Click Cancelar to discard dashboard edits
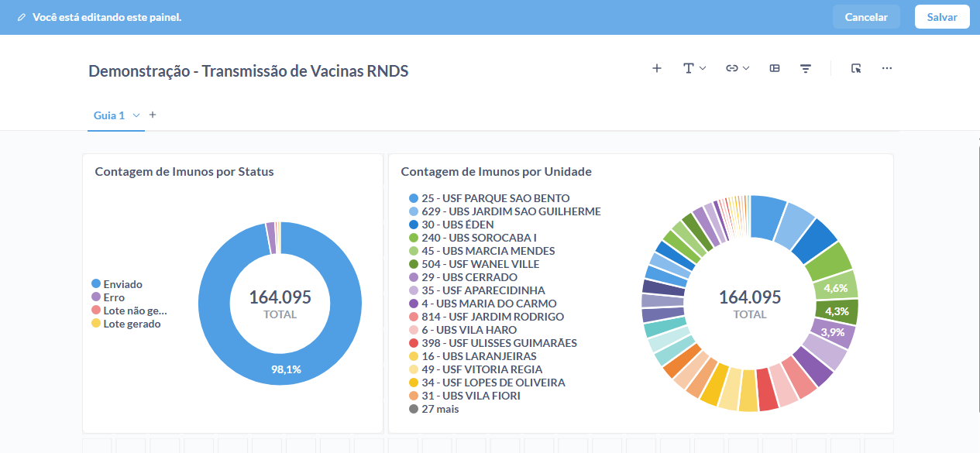980x453 pixels. [866, 17]
